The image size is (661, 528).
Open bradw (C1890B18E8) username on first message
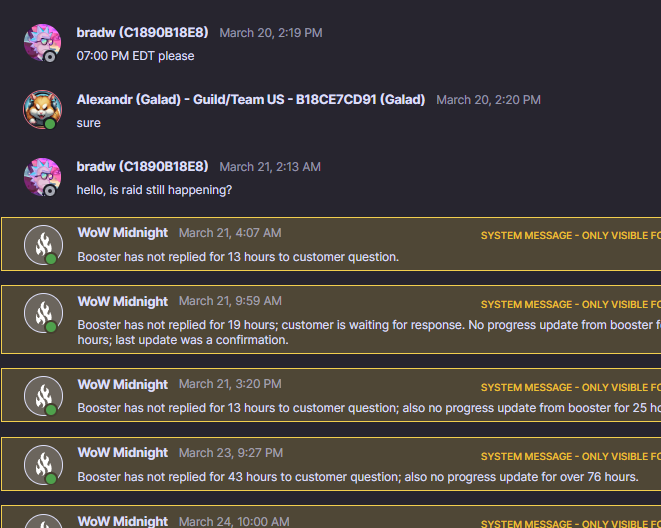pos(142,32)
